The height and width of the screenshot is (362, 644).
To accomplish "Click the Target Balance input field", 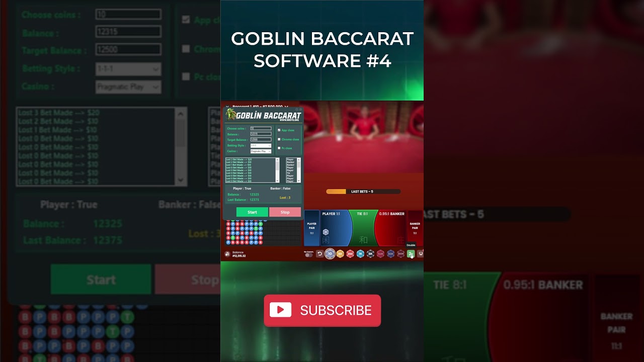I will point(261,139).
